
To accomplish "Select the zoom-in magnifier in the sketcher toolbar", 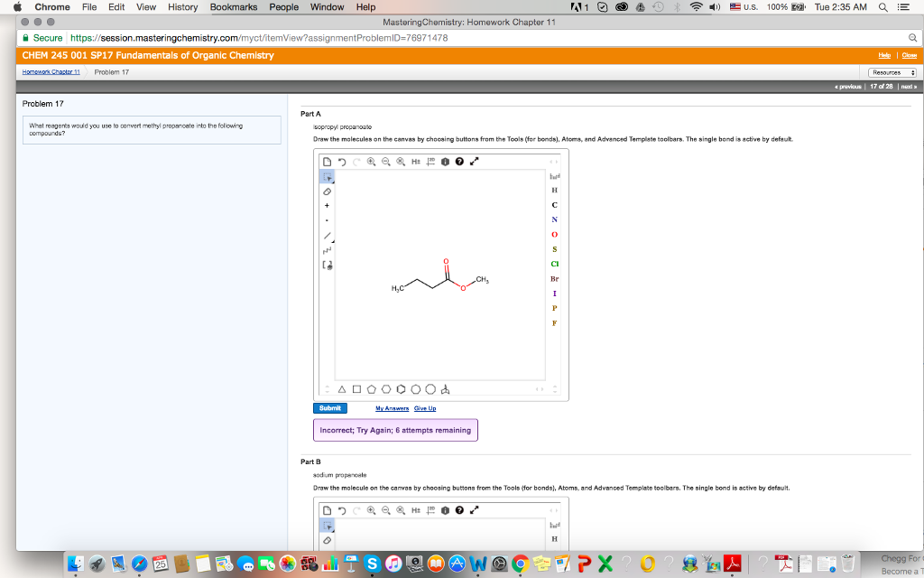I will [x=371, y=161].
